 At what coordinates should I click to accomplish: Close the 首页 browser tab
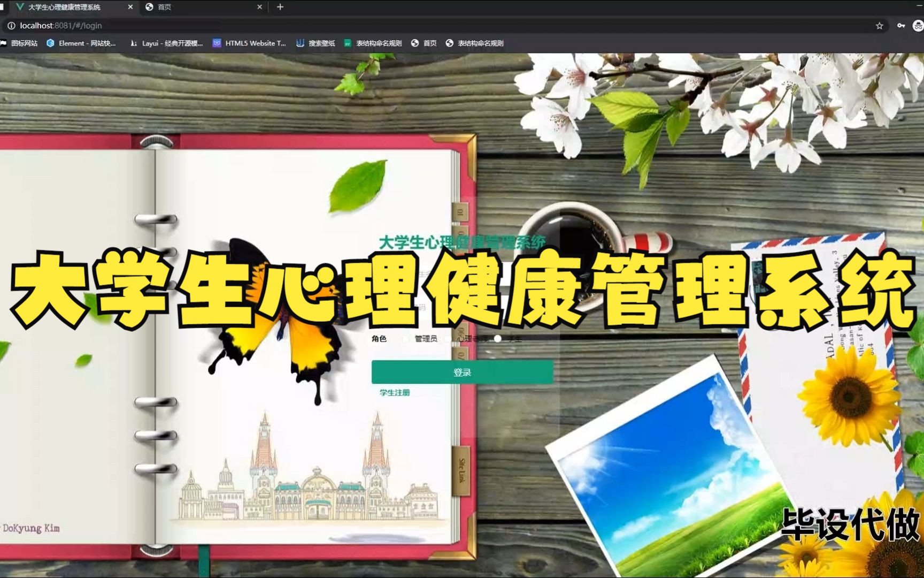259,7
